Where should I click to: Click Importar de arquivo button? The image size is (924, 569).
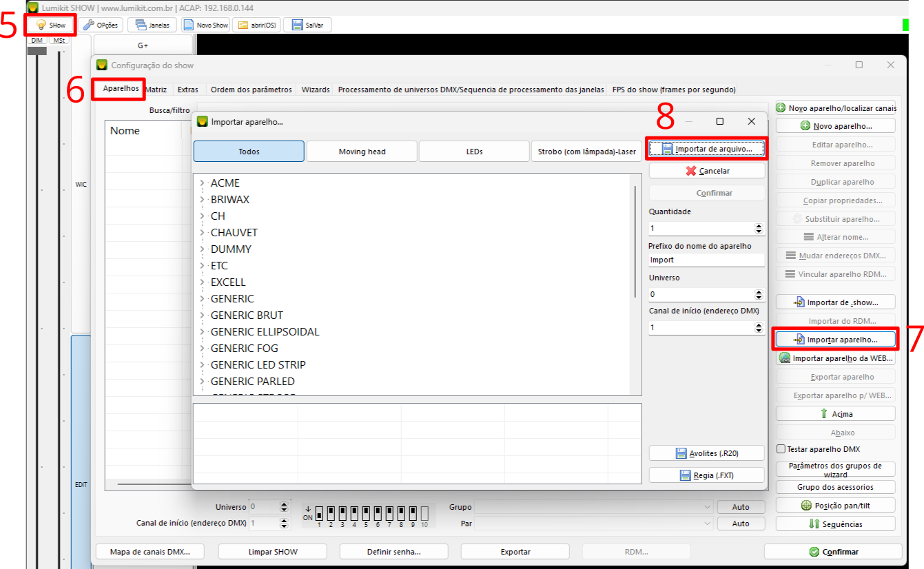click(707, 149)
